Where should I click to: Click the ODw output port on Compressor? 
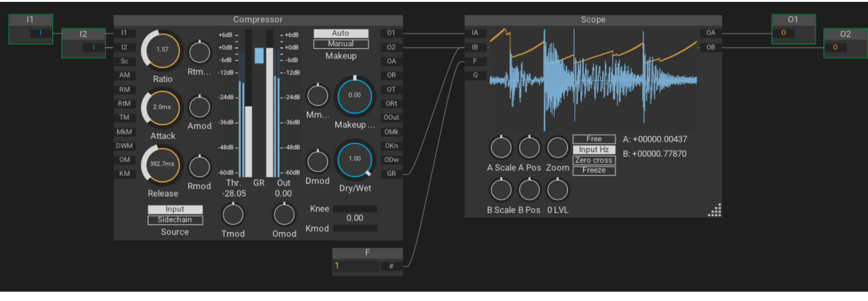tap(391, 160)
